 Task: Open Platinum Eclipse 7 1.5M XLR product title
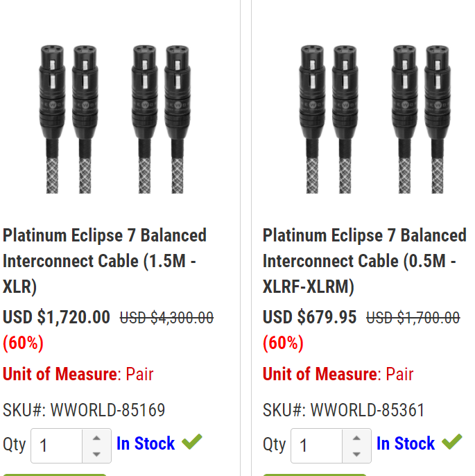(105, 261)
